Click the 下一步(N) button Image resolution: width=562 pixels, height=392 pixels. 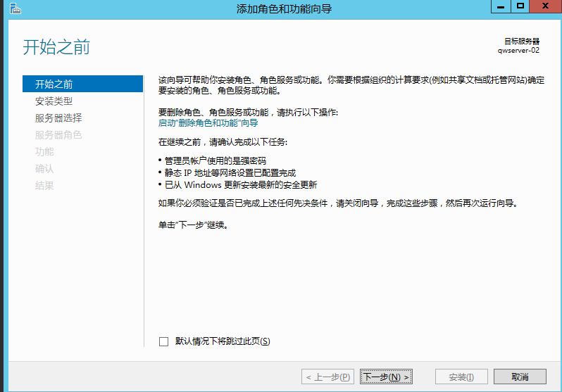[386, 377]
